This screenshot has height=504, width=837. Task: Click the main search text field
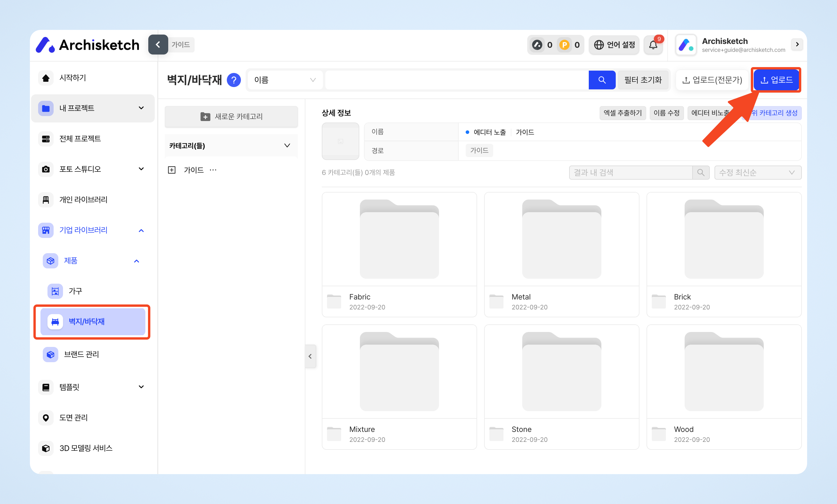[457, 80]
